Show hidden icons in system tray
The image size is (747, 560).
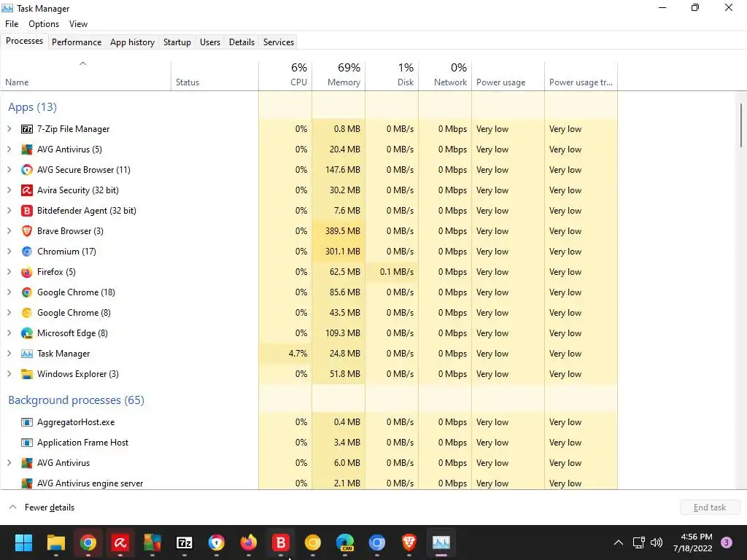619,542
